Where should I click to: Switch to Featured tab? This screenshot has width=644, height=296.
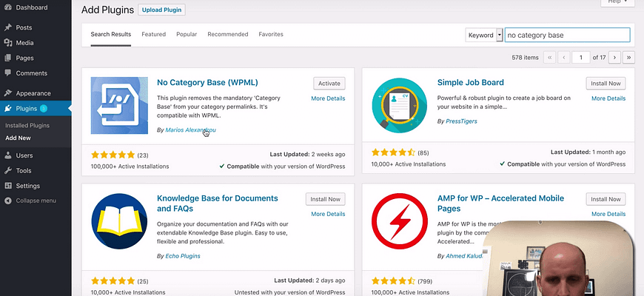[x=154, y=35]
